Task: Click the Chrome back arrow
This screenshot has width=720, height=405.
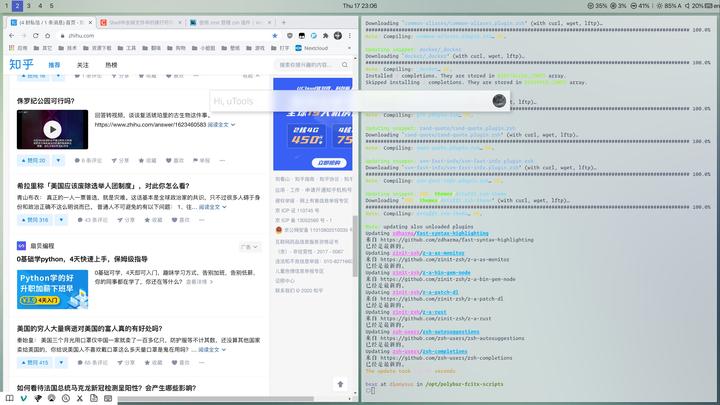Action: click(x=11, y=36)
